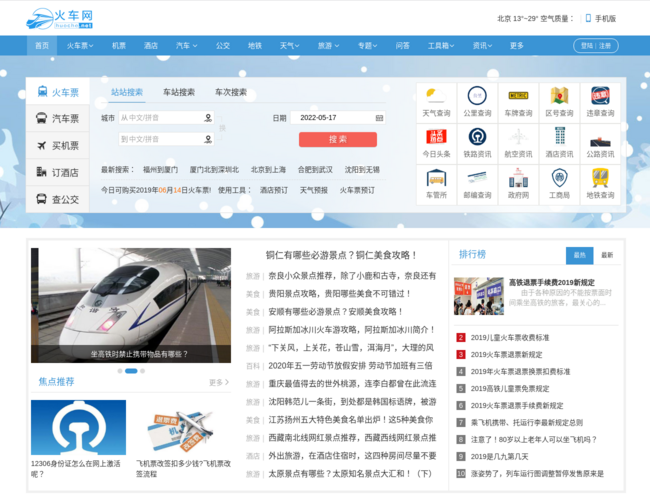The image size is (650, 500).
Task: Click the 登陆 | 注册 button
Action: (596, 46)
